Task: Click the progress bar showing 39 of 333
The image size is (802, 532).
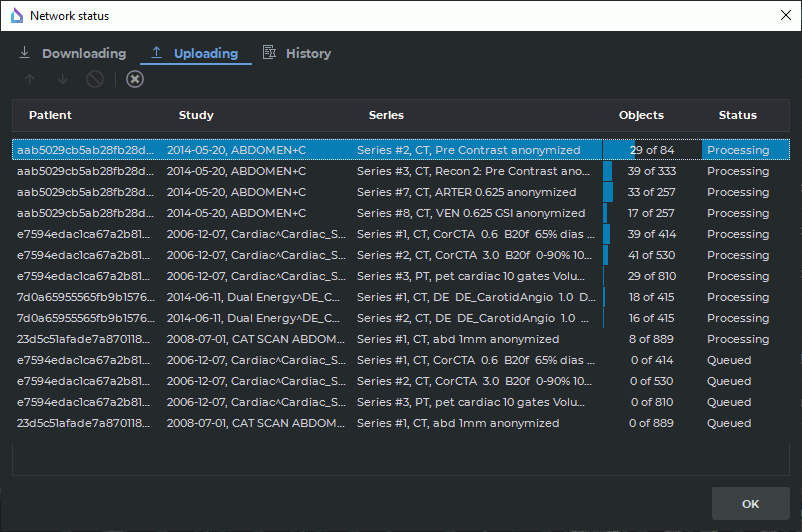Action: click(652, 171)
